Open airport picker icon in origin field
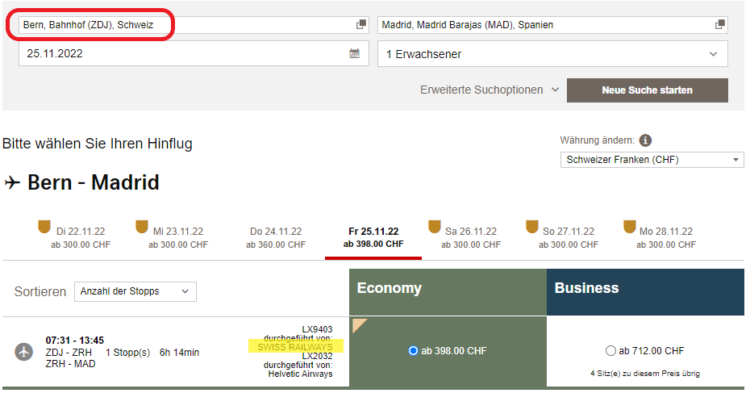Screen dimensions: 750x393 pyautogui.click(x=361, y=24)
